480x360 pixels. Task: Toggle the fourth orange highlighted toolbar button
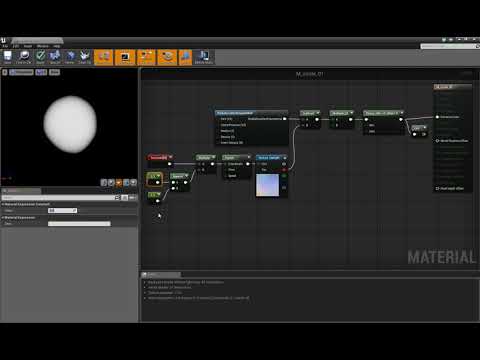point(167,57)
